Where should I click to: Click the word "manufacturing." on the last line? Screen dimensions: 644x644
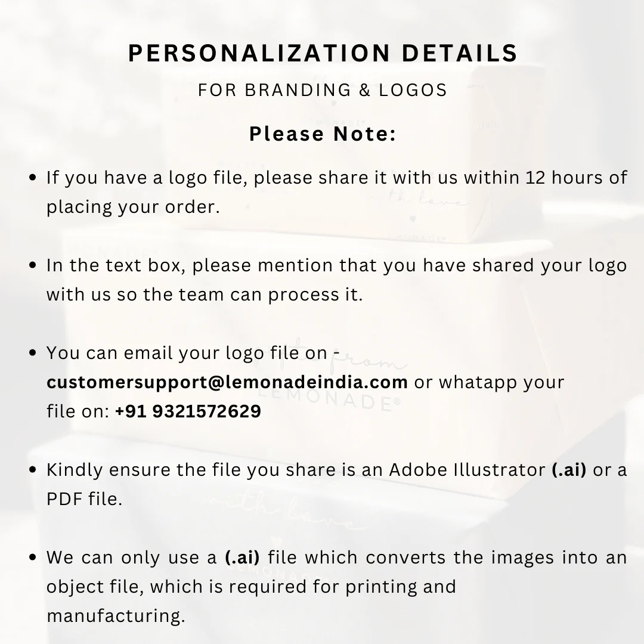click(116, 616)
